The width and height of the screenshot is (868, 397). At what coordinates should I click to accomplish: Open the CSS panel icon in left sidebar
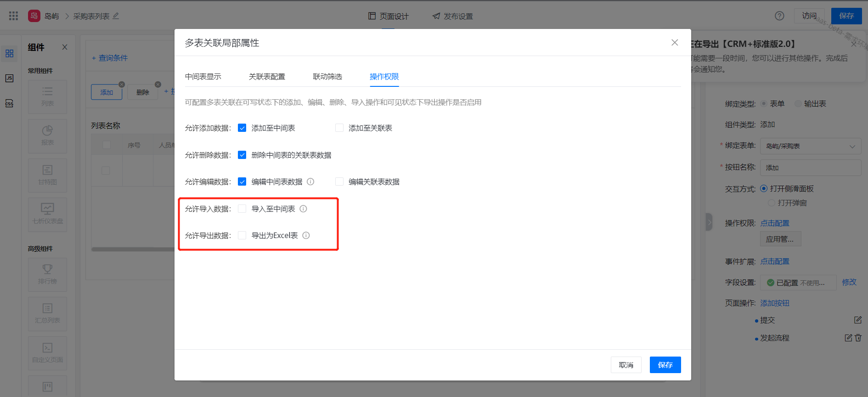[x=9, y=103]
